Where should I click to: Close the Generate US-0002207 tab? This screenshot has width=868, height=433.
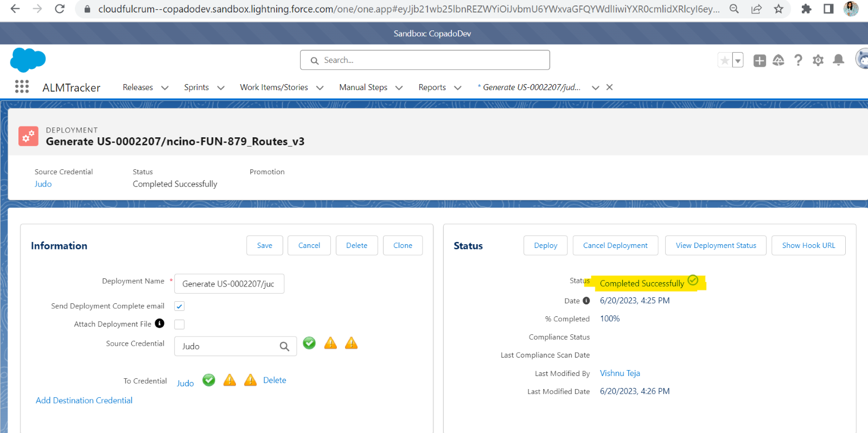(610, 87)
